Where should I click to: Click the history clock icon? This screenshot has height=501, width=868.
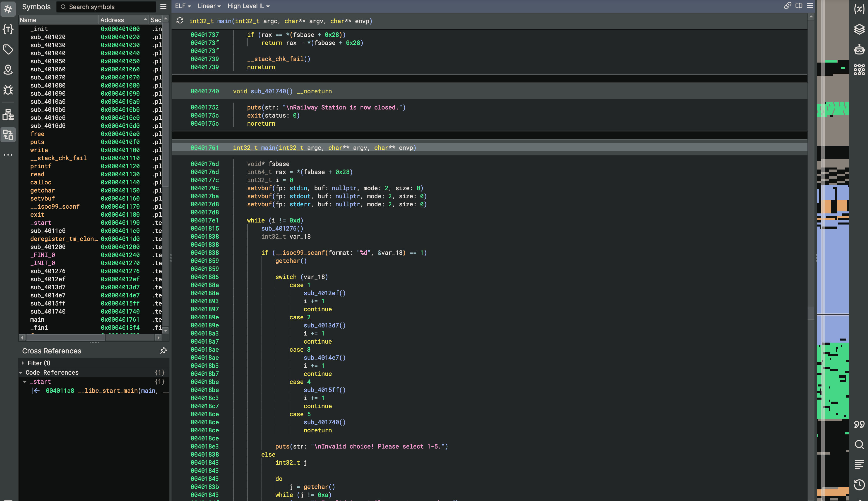point(859,485)
